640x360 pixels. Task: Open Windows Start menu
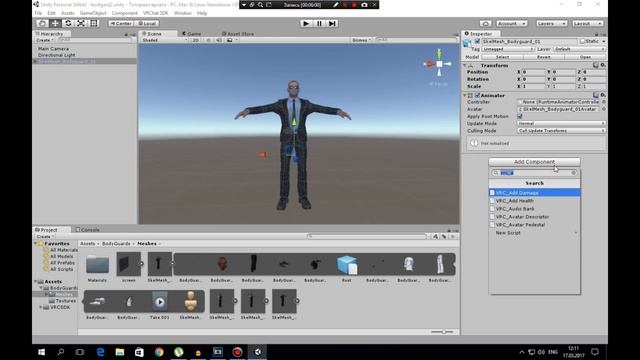tap(41, 352)
